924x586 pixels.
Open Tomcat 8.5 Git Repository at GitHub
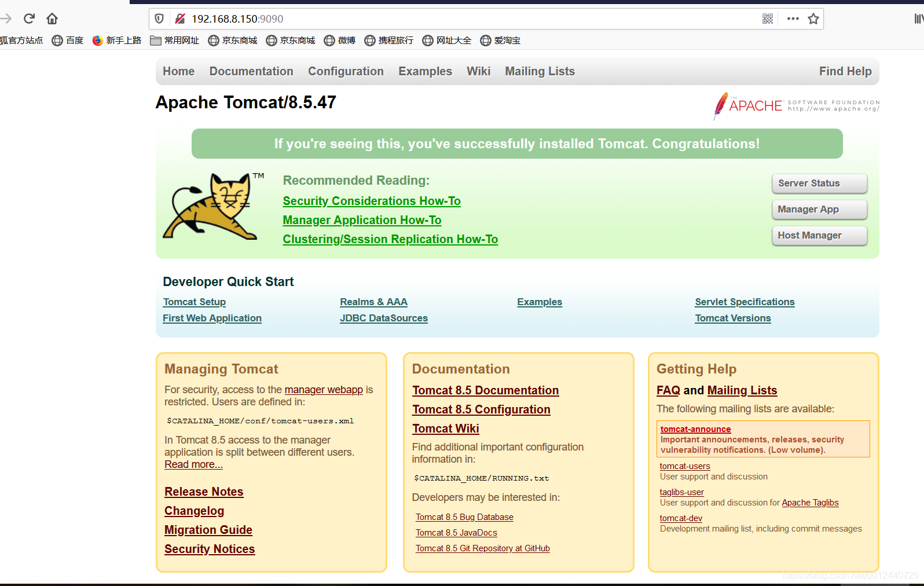click(x=483, y=548)
